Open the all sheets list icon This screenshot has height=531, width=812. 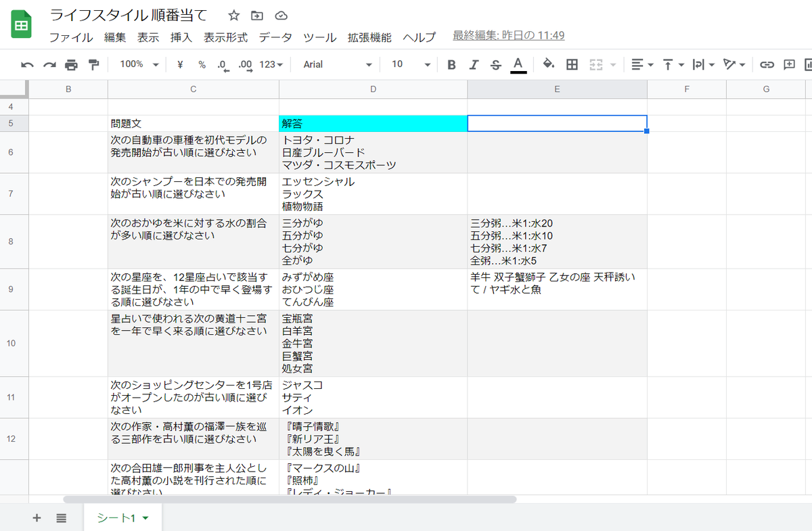coord(62,518)
